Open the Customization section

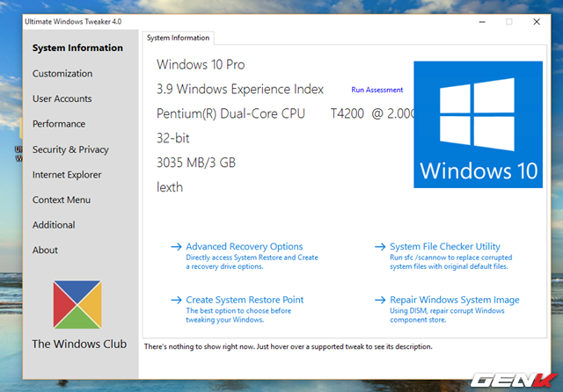62,74
